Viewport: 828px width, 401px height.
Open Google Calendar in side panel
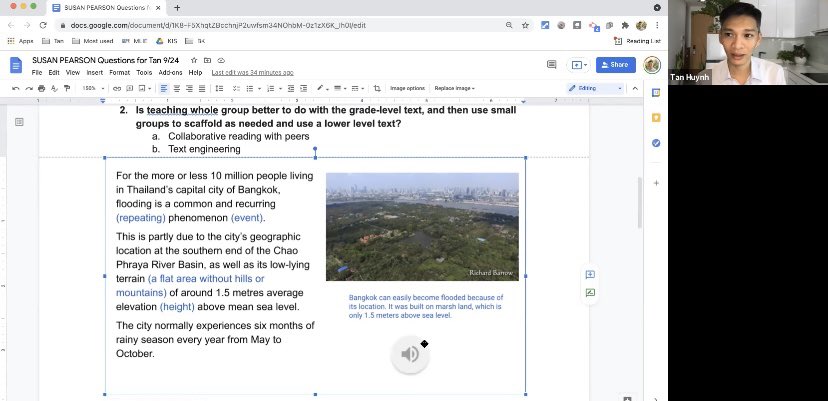[x=656, y=92]
